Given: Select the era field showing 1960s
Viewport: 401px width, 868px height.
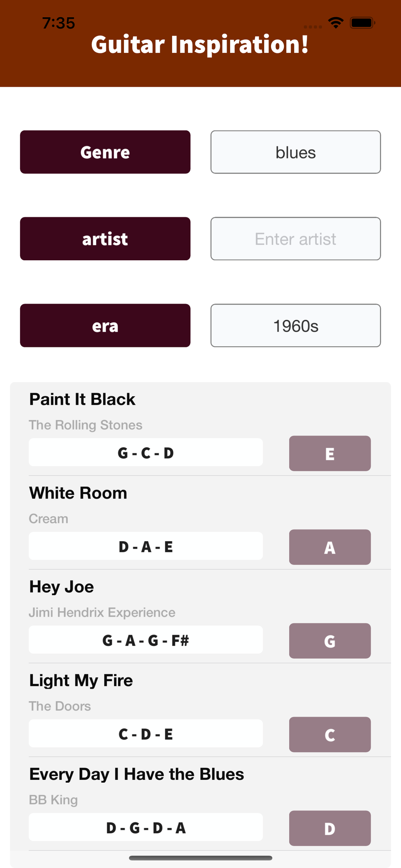Looking at the screenshot, I should click(296, 325).
